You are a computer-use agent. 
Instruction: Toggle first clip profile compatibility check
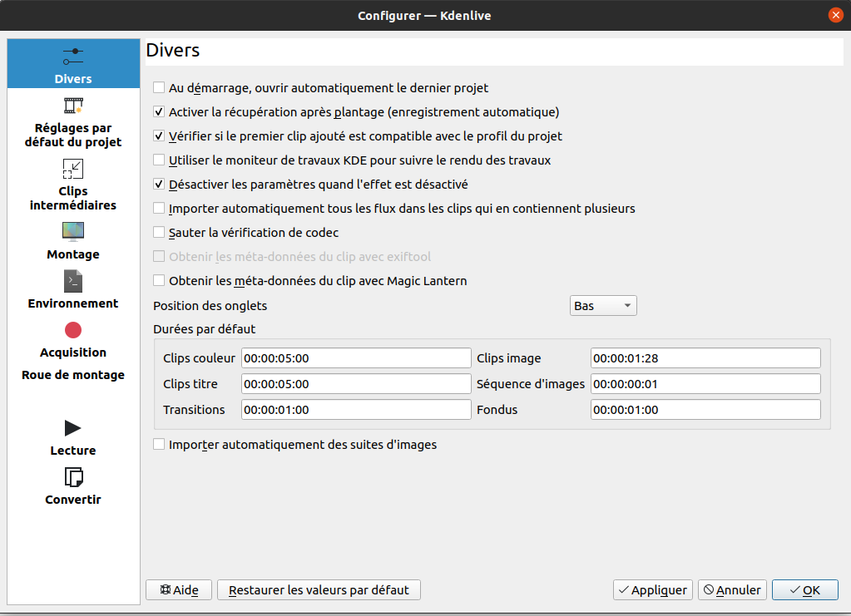click(x=159, y=136)
